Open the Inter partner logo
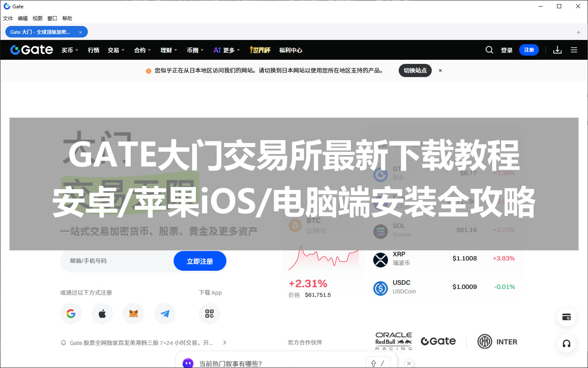 point(497,342)
